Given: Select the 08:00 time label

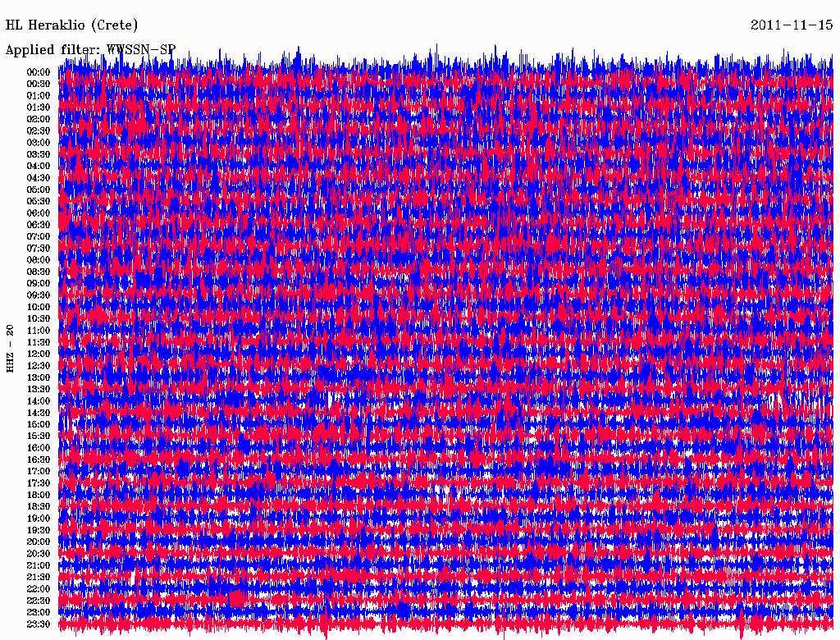Looking at the screenshot, I should pos(39,260).
